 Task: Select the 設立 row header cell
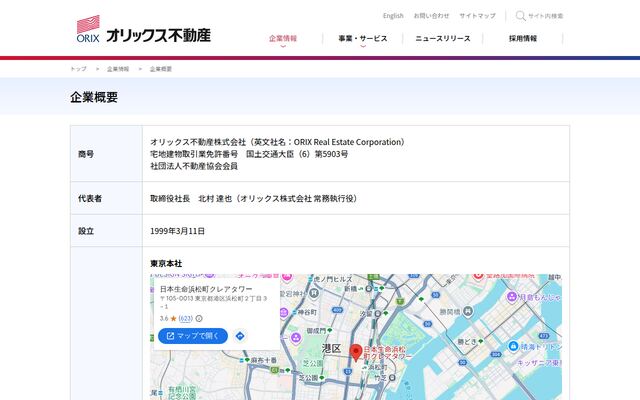tap(106, 231)
